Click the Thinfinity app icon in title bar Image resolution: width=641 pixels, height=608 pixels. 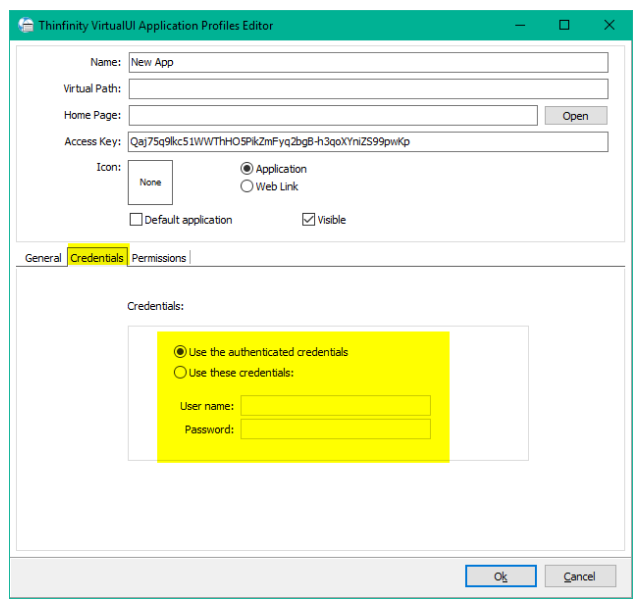[x=26, y=25]
